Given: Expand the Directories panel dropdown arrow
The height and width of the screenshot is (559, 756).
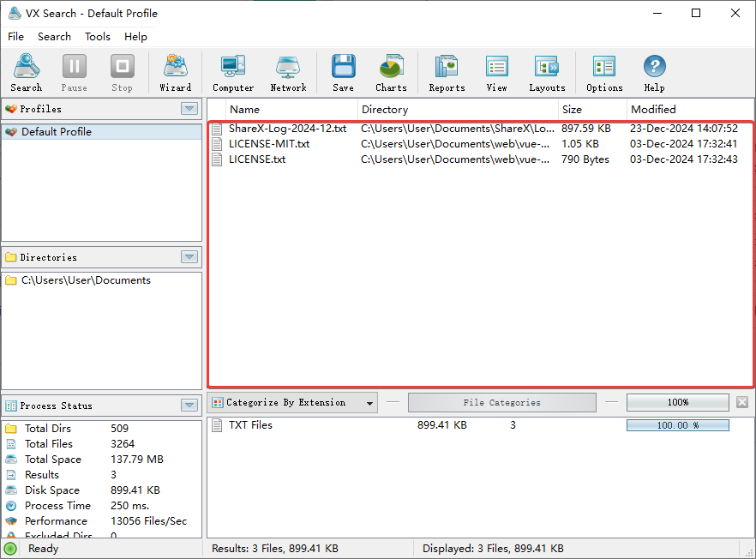Looking at the screenshot, I should (189, 257).
